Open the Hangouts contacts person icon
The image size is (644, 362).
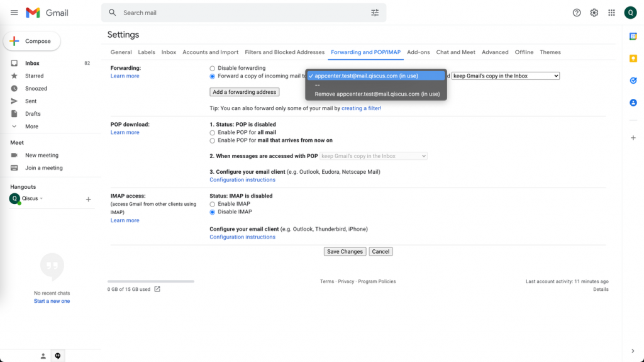pyautogui.click(x=43, y=356)
